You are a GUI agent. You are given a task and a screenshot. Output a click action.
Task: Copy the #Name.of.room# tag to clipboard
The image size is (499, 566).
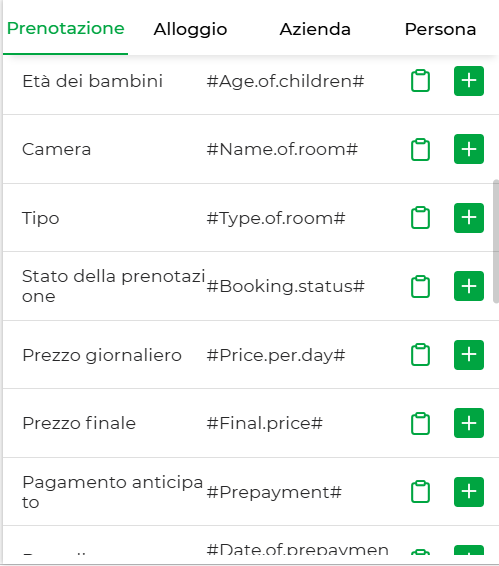click(x=420, y=149)
